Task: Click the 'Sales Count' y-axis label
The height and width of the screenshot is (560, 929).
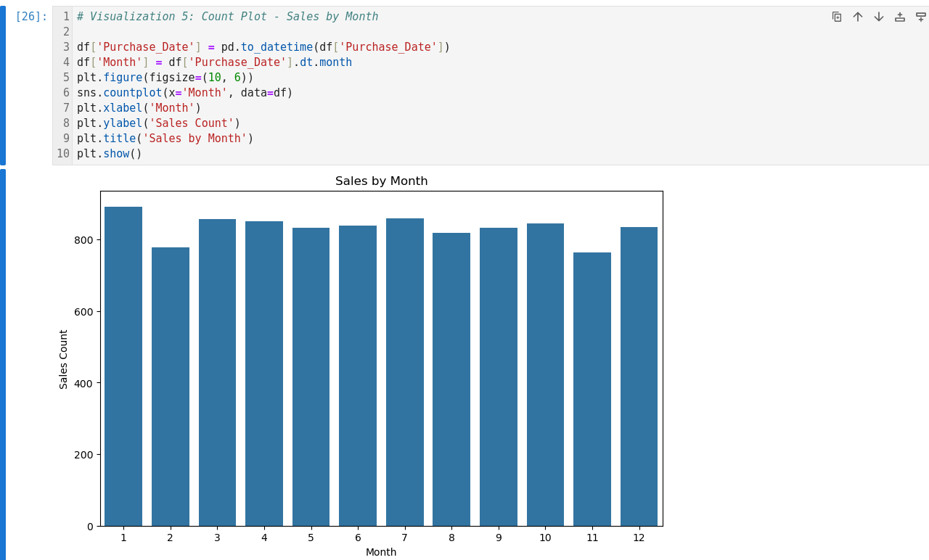Action: click(64, 359)
